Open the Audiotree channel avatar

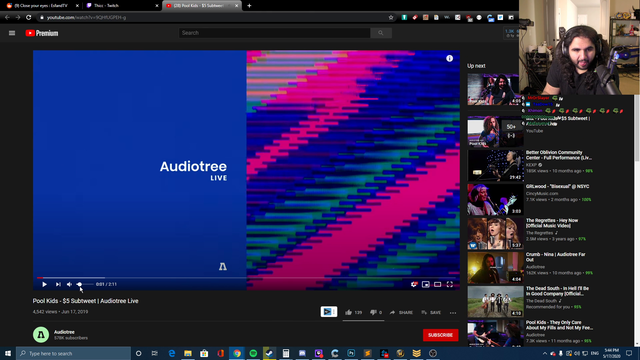41,335
